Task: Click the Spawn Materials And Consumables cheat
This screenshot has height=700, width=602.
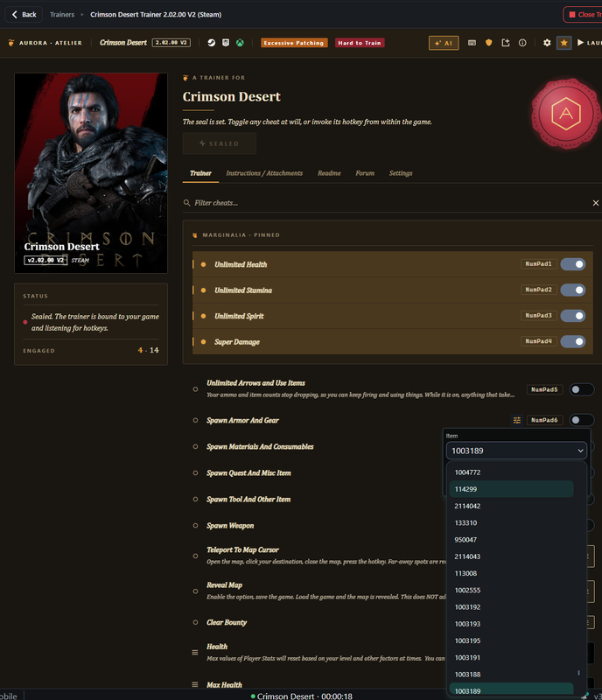Action: pos(260,446)
